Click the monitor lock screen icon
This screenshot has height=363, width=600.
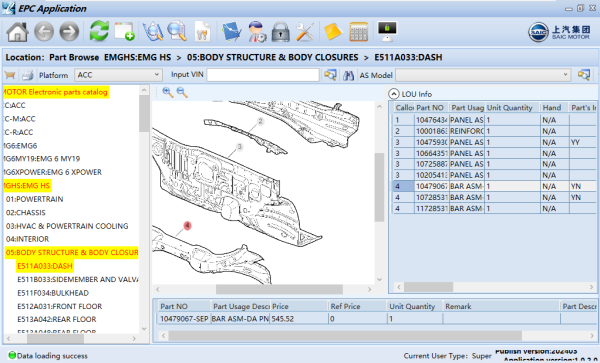387,31
